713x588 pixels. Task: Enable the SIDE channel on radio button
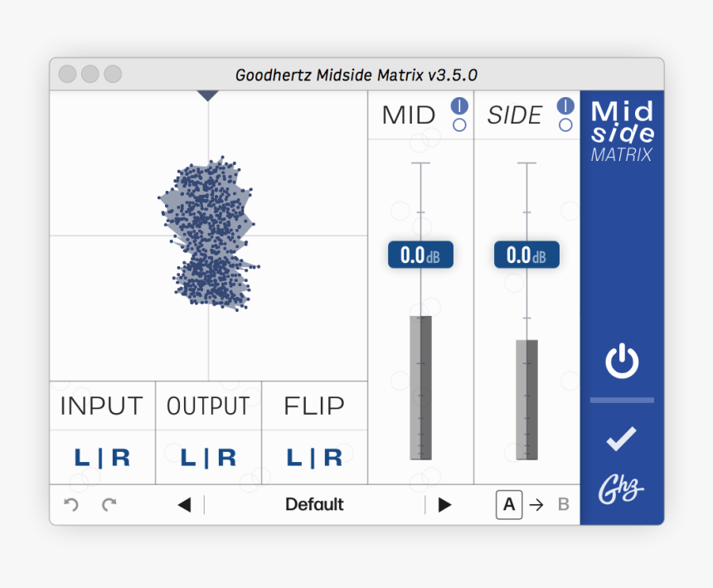[x=565, y=106]
